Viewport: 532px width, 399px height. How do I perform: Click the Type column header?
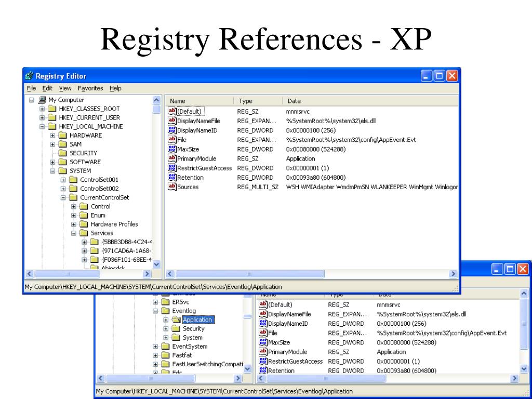258,101
